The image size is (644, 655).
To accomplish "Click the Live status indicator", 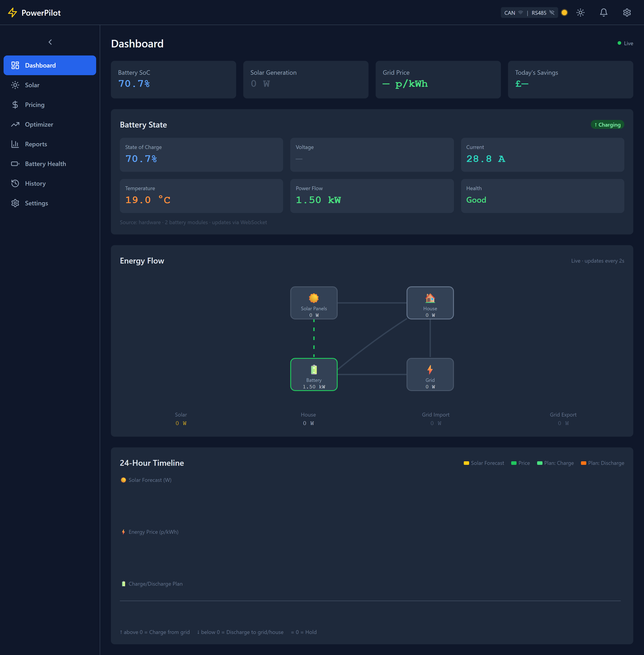I will coord(625,43).
